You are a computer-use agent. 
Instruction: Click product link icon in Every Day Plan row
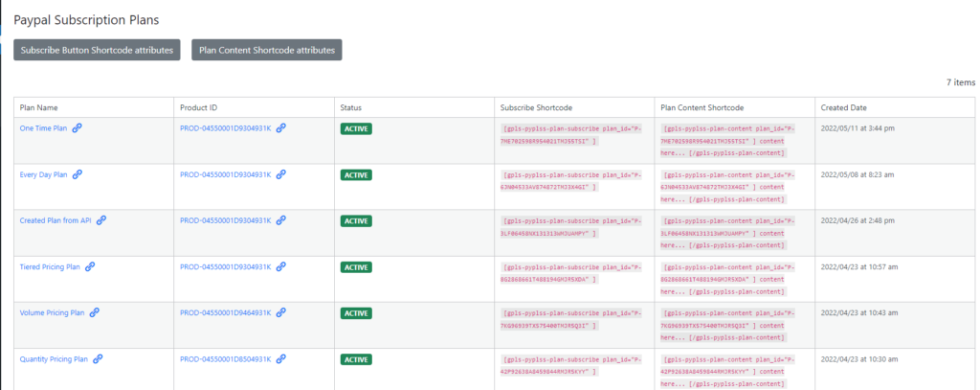pyautogui.click(x=281, y=174)
